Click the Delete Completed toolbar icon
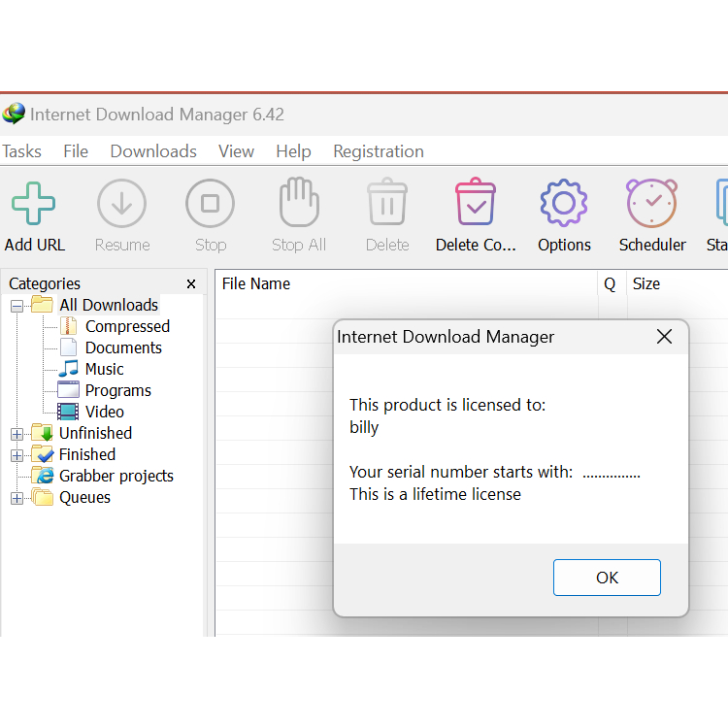 (476, 203)
